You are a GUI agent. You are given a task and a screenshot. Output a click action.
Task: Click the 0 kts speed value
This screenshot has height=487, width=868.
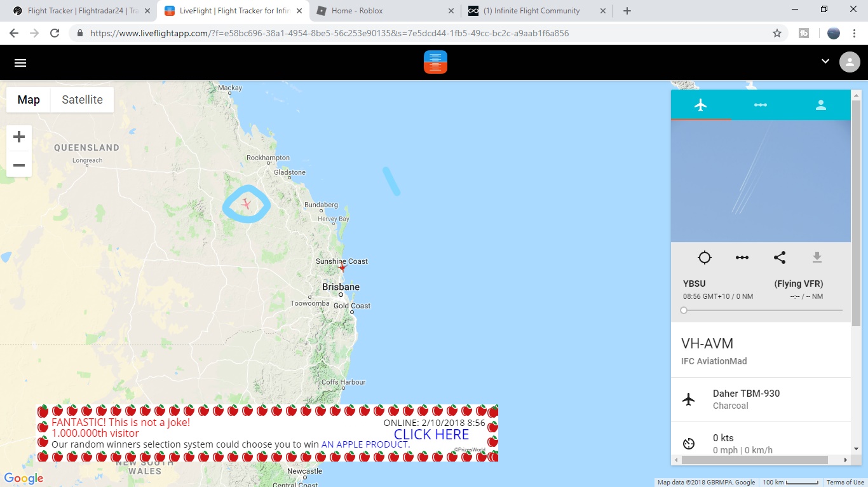click(x=723, y=438)
